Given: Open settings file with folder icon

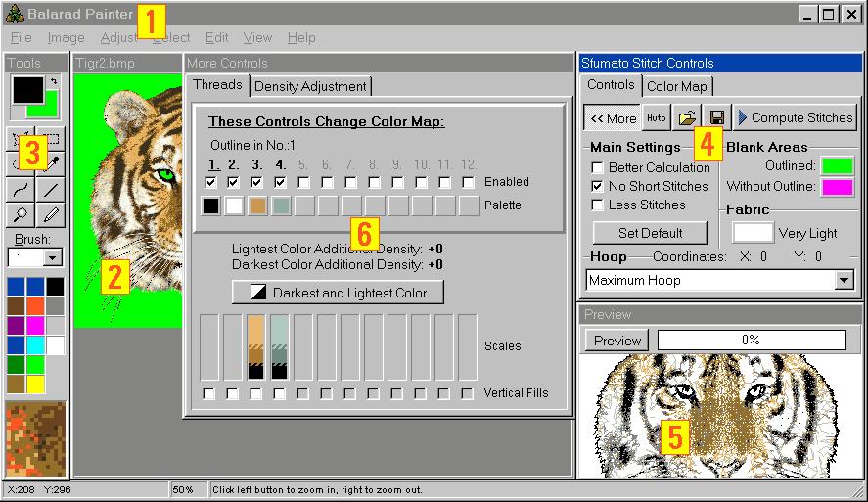Looking at the screenshot, I should [x=686, y=117].
